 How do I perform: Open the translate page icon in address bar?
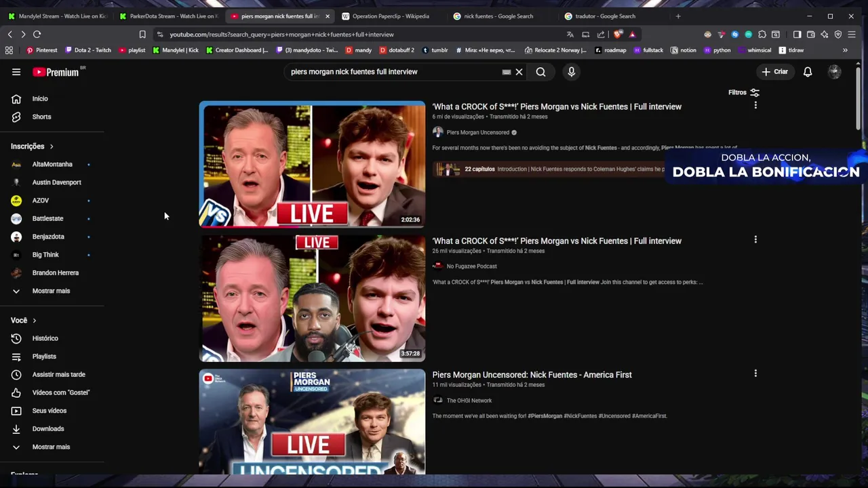(570, 34)
